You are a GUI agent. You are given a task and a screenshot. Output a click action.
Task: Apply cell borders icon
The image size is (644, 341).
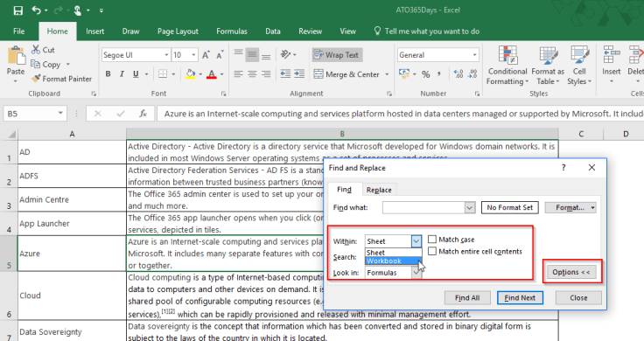click(163, 73)
